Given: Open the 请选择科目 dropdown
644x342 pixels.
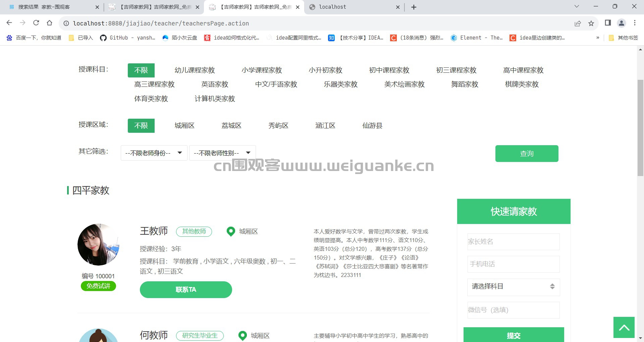Looking at the screenshot, I should (x=514, y=287).
